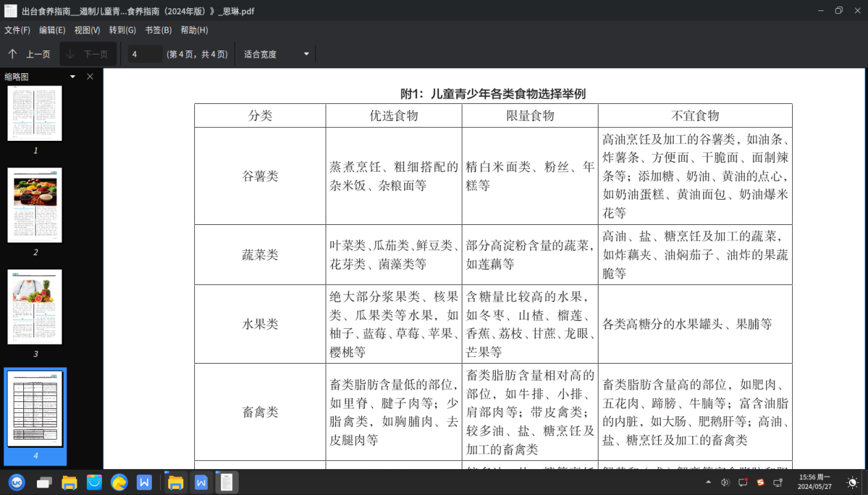
Task: Open the 帮助(H) menu
Action: tap(194, 30)
